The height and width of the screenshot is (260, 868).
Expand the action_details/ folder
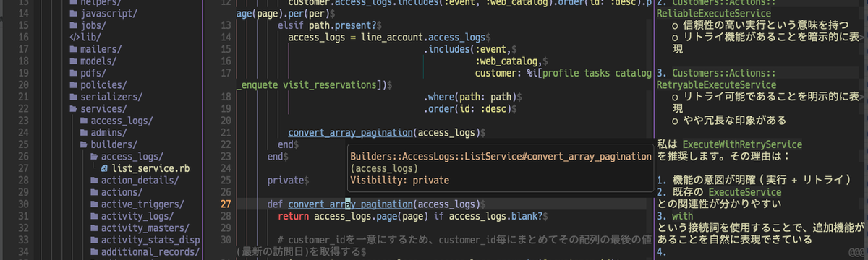point(139,181)
